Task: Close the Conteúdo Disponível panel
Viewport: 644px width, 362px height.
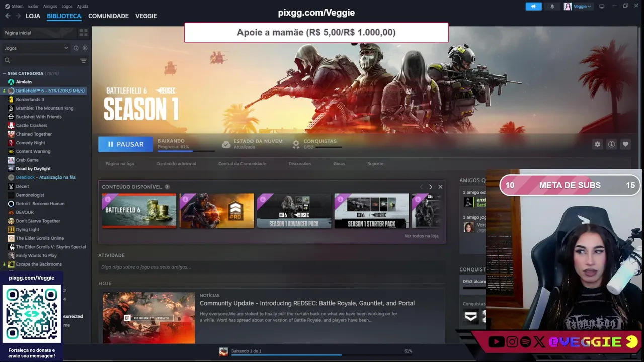Action: click(440, 187)
